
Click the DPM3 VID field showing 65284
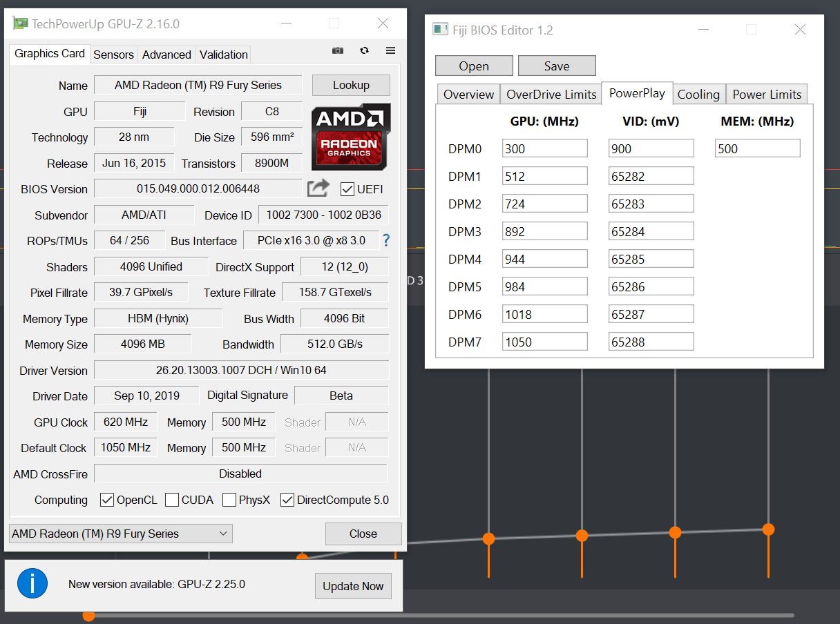coord(651,231)
